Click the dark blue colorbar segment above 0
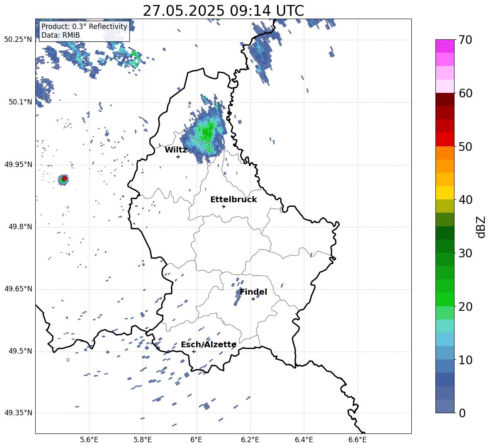 pos(445,379)
